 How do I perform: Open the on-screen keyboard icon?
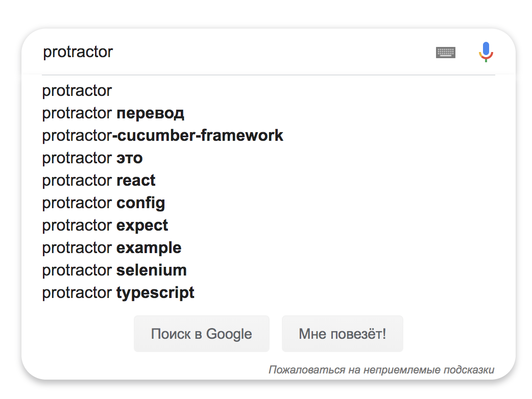445,53
